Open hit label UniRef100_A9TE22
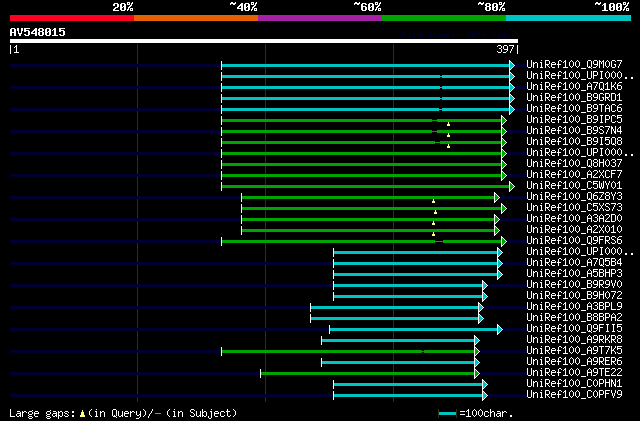Viewport: 640px width, 421px height. tap(574, 373)
